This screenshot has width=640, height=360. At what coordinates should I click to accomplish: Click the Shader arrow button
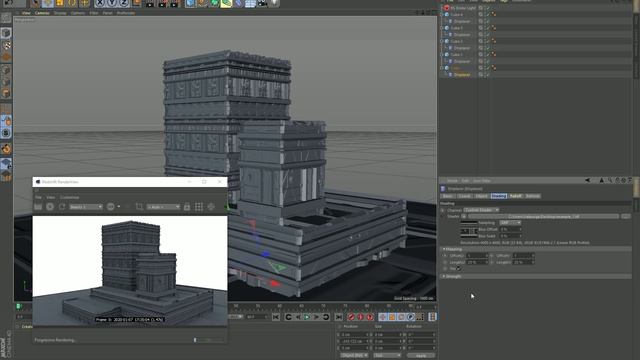coord(464,216)
